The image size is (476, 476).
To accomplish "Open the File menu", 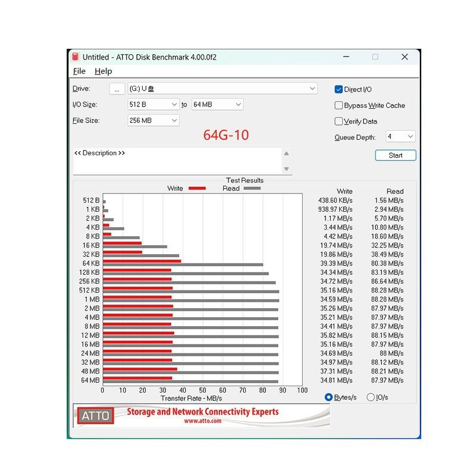I will click(79, 71).
